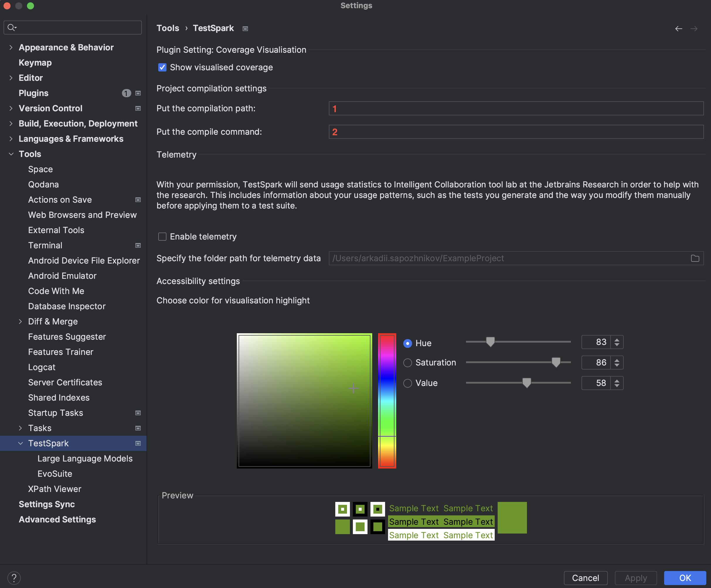The image size is (711, 588).
Task: Click the back navigation arrow icon
Action: click(679, 28)
